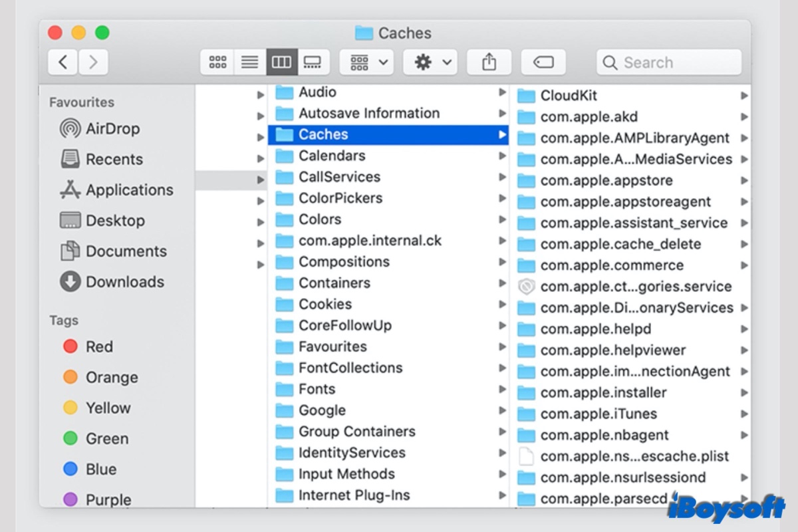
Task: Open Applications from the sidebar
Action: [x=128, y=190]
